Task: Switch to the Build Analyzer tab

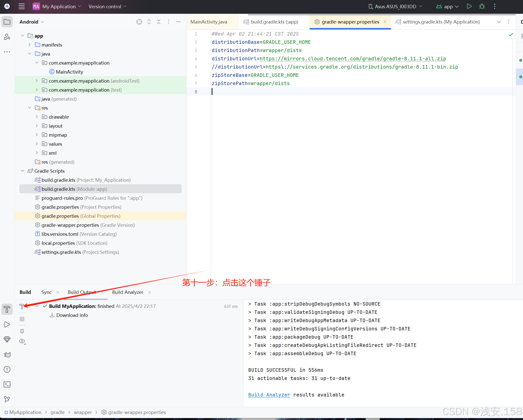Action: coord(127,292)
